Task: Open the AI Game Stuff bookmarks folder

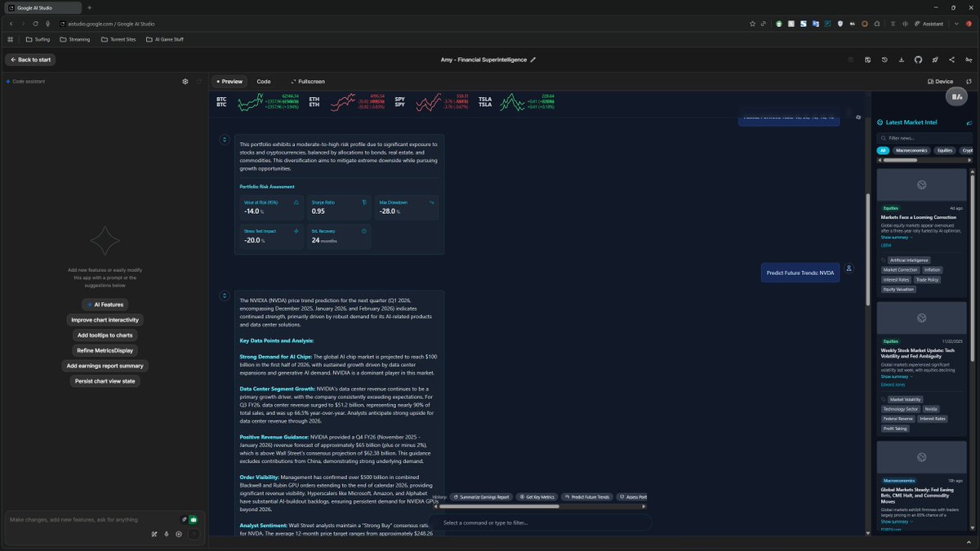Action: click(164, 39)
